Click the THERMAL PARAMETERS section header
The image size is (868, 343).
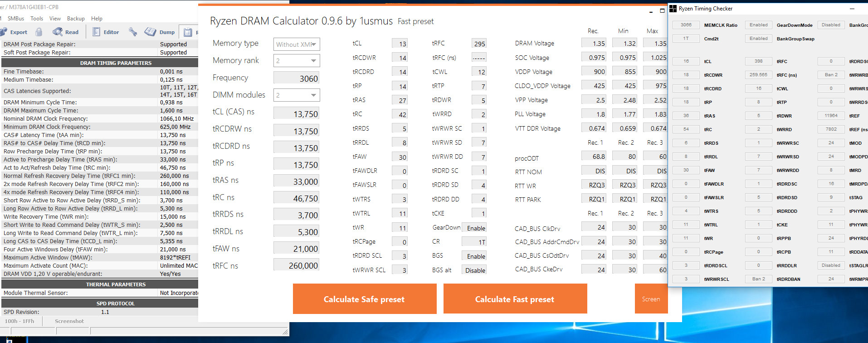(x=100, y=284)
